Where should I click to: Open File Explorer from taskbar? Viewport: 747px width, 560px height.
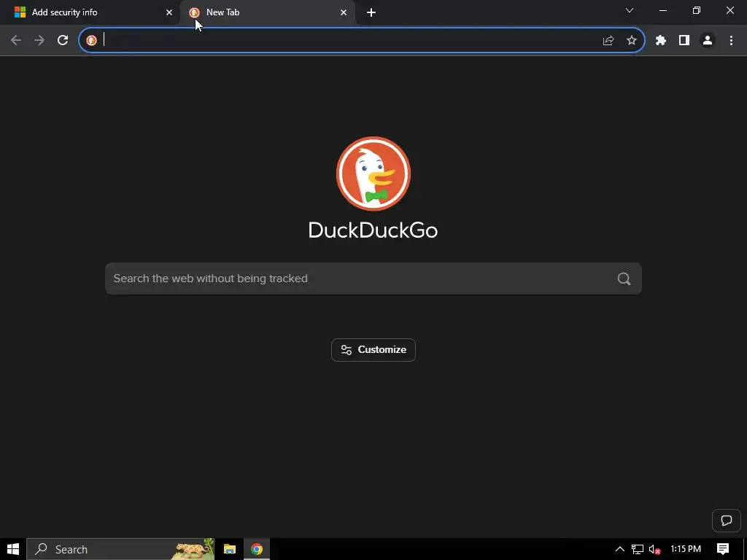tap(230, 549)
